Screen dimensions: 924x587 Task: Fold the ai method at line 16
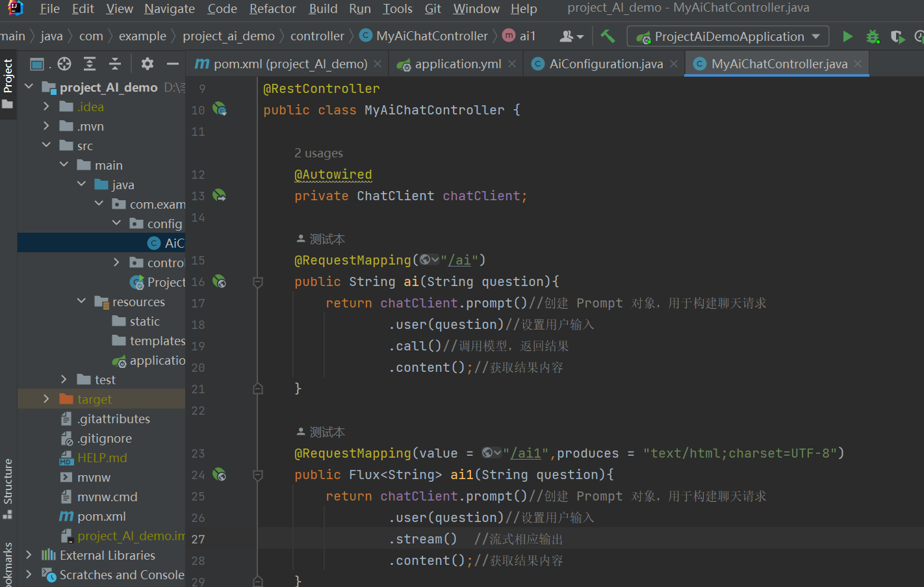258,282
